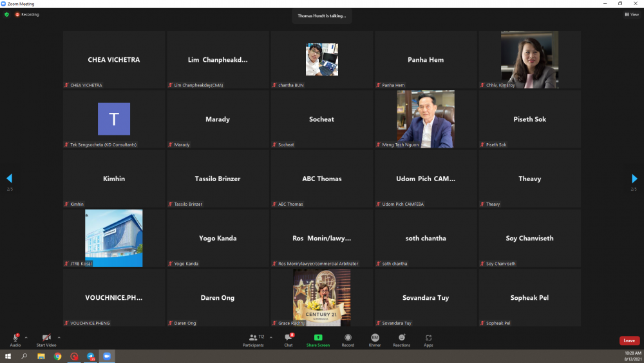Open the Participants panel

coord(253,339)
